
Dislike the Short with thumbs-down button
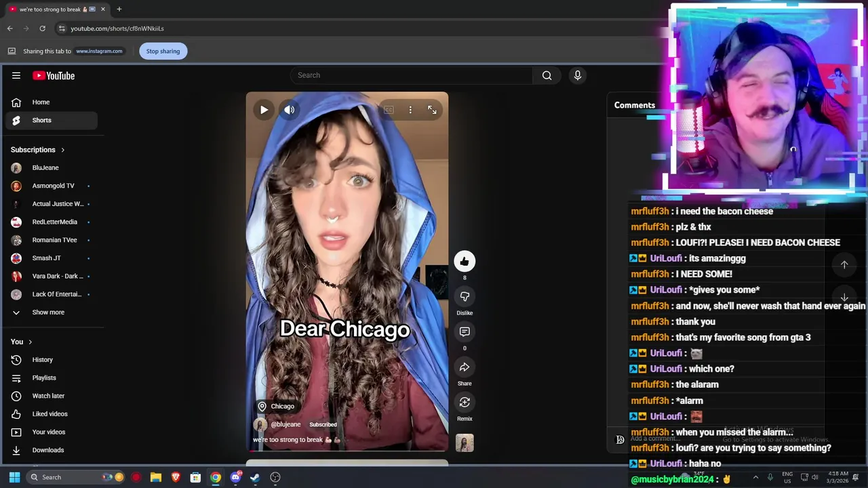coord(465,296)
